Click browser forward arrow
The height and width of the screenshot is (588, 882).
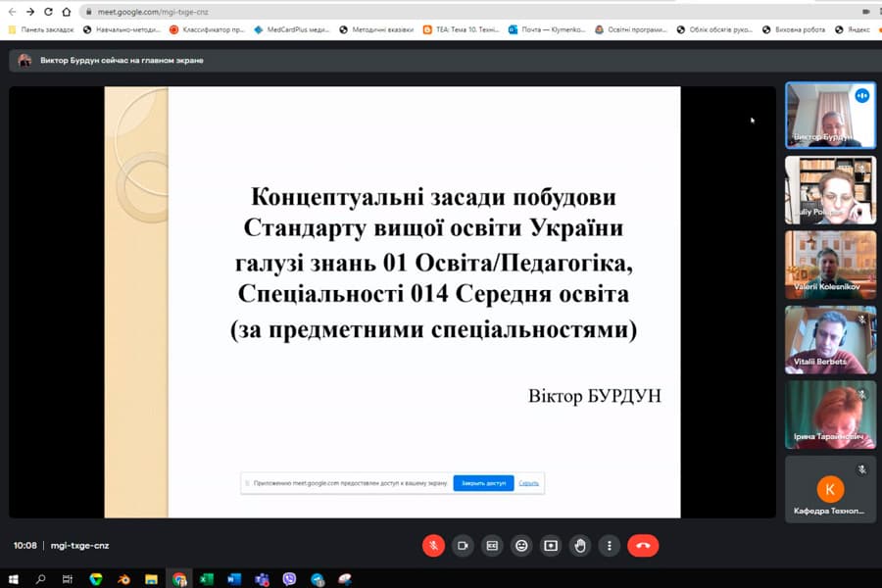(29, 11)
